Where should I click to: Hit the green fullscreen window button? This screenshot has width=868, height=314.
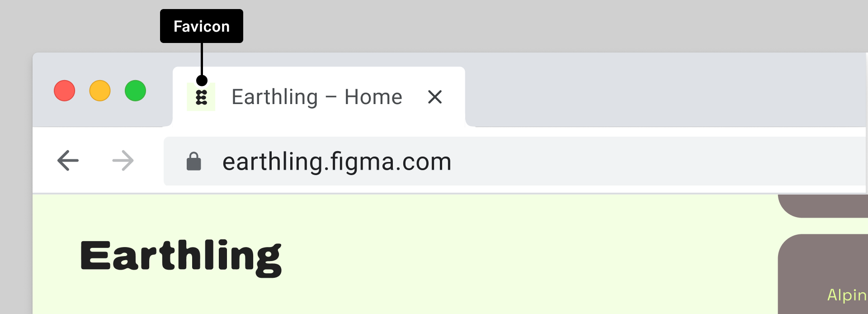[x=135, y=91]
